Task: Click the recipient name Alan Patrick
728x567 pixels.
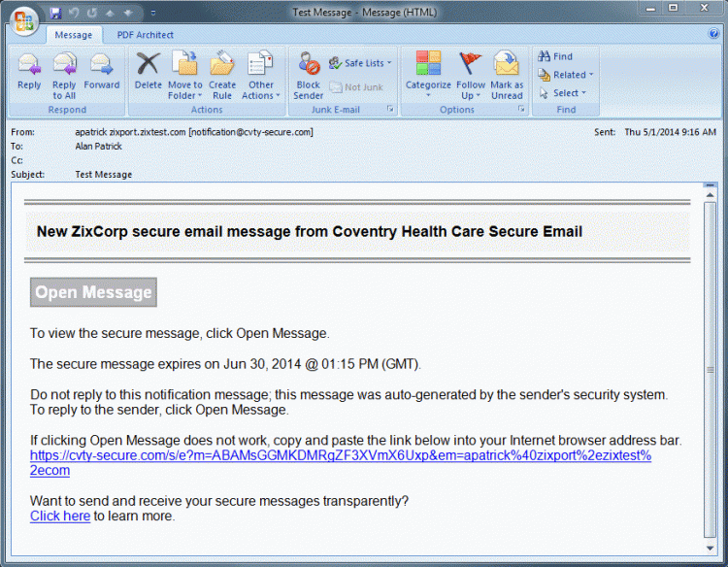Action: coord(98,146)
